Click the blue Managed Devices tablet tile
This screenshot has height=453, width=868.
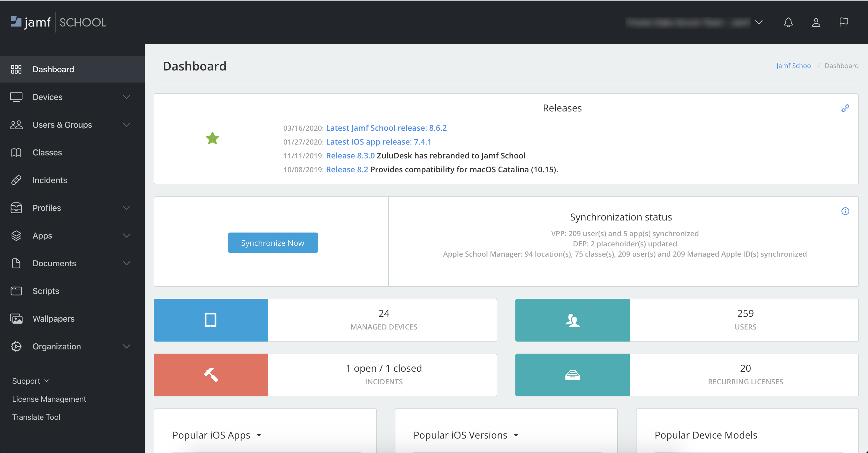(211, 320)
